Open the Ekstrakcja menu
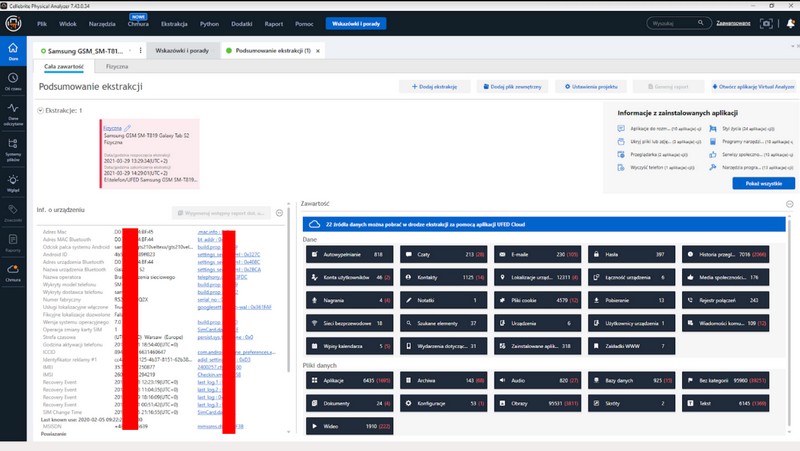 pos(174,23)
